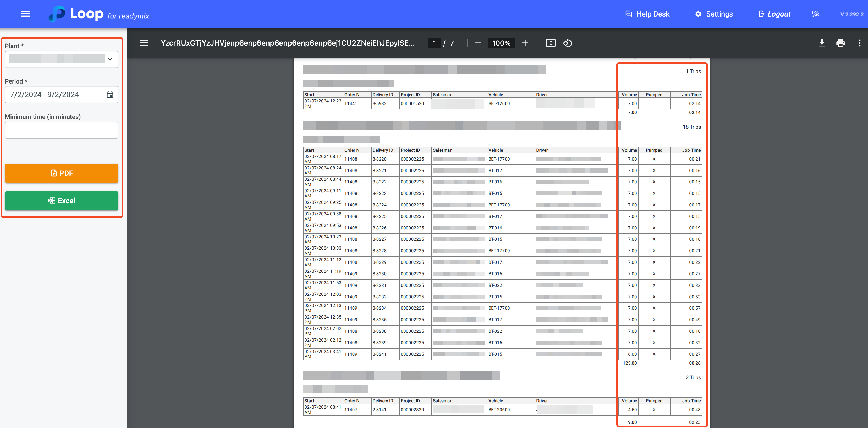The height and width of the screenshot is (428, 868).
Task: Click the Minimum time minutes input field
Action: point(61,130)
